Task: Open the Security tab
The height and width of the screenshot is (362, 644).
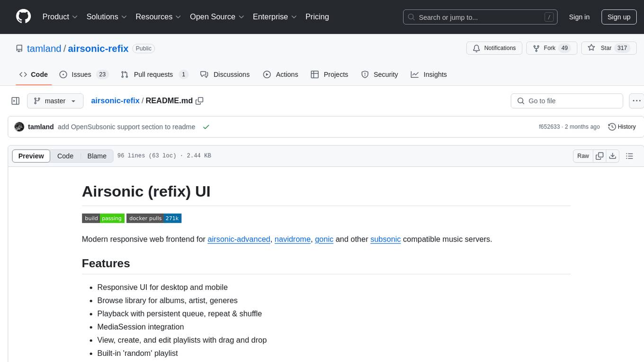Action: point(380,74)
